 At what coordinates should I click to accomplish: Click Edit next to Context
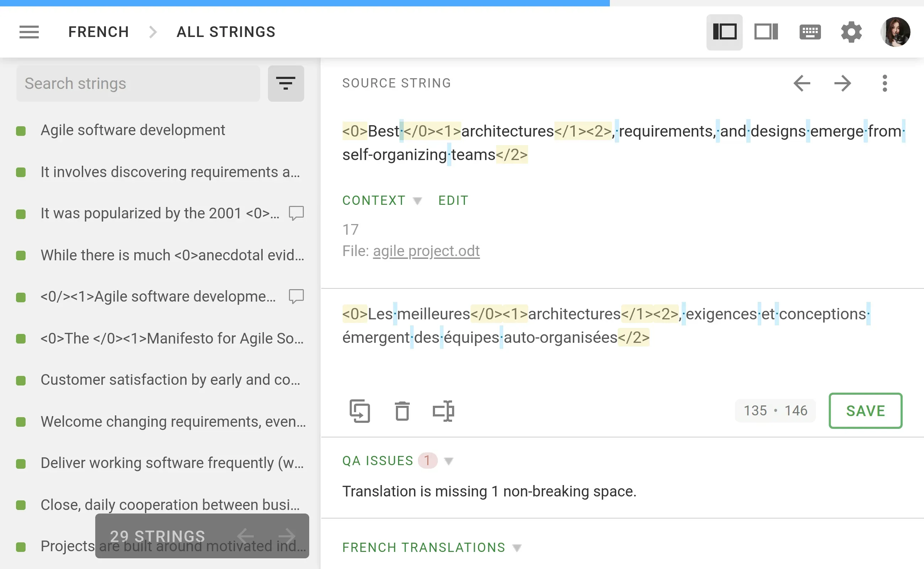tap(453, 201)
